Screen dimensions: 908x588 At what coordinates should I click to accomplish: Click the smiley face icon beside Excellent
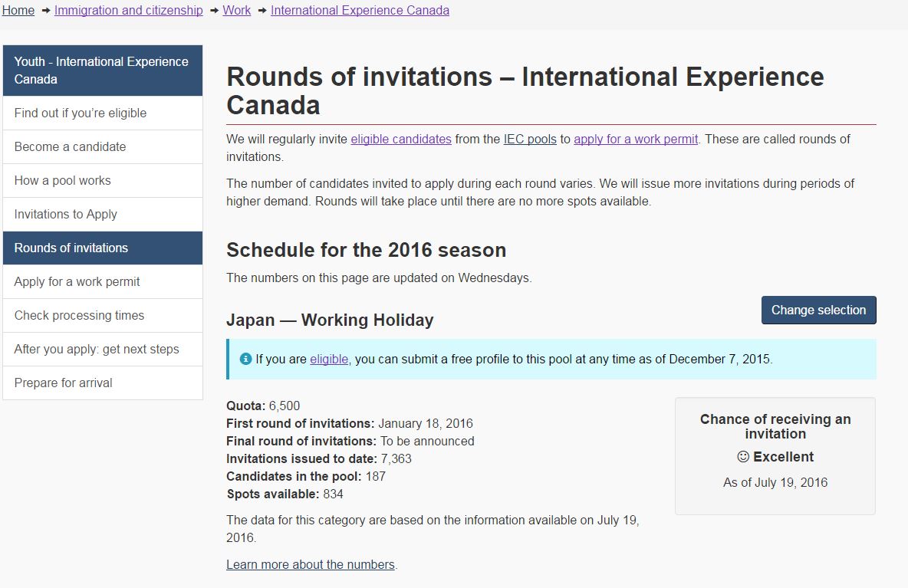tap(743, 457)
